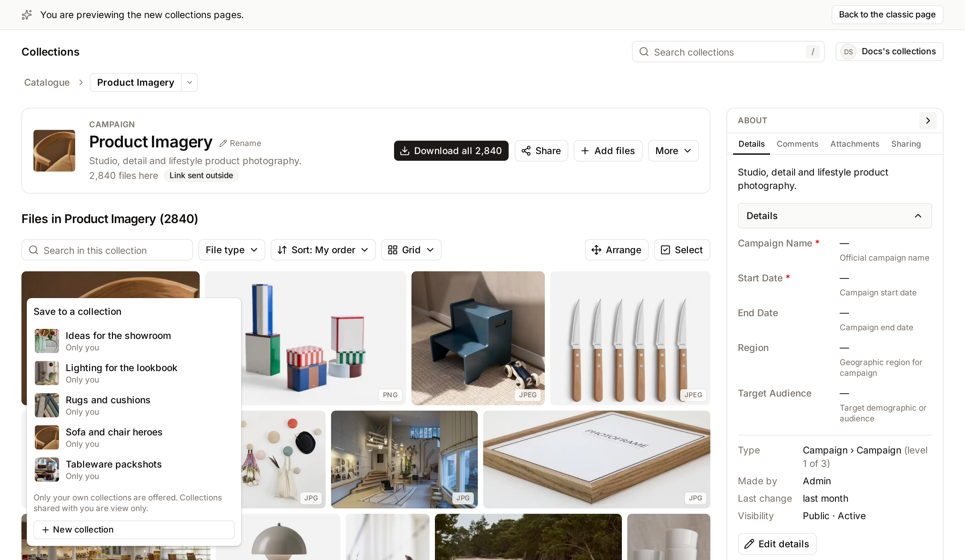965x560 pixels.
Task: Click the '2,840 files here' text
Action: 123,175
